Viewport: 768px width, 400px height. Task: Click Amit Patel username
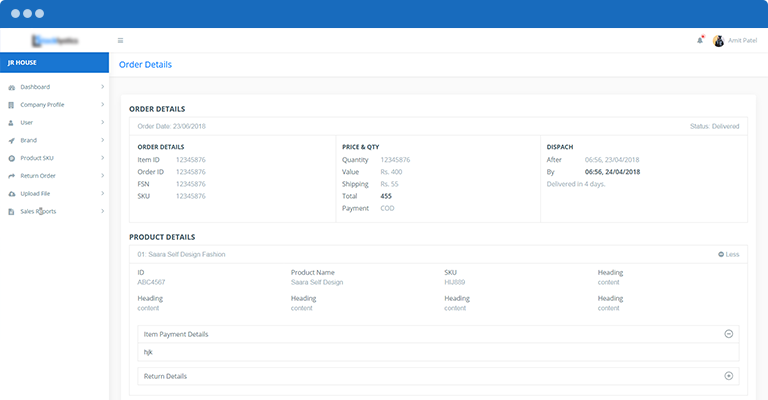(x=743, y=40)
